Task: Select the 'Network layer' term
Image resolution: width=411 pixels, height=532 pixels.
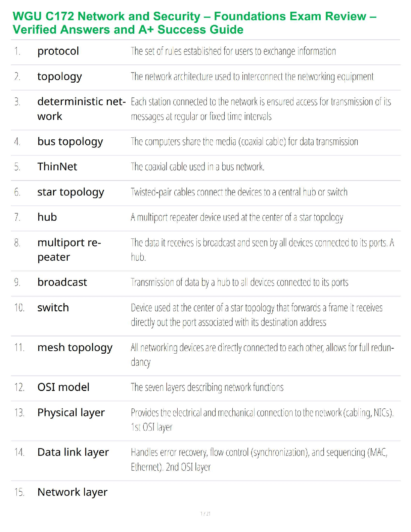Action: [73, 492]
